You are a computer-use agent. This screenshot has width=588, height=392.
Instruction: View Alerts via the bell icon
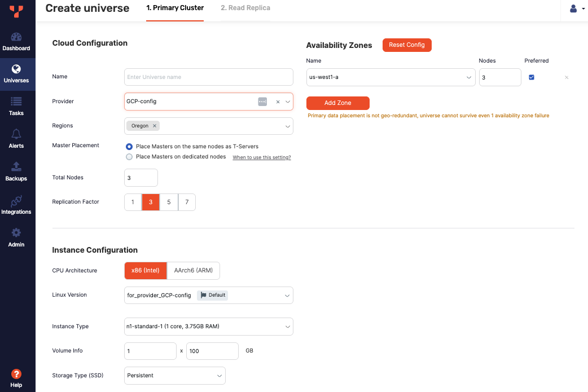click(x=17, y=139)
